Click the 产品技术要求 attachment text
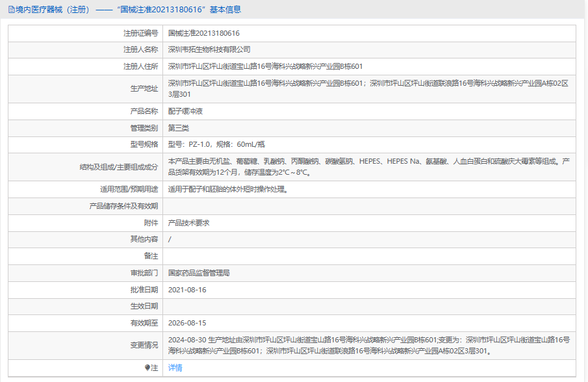 click(188, 223)
